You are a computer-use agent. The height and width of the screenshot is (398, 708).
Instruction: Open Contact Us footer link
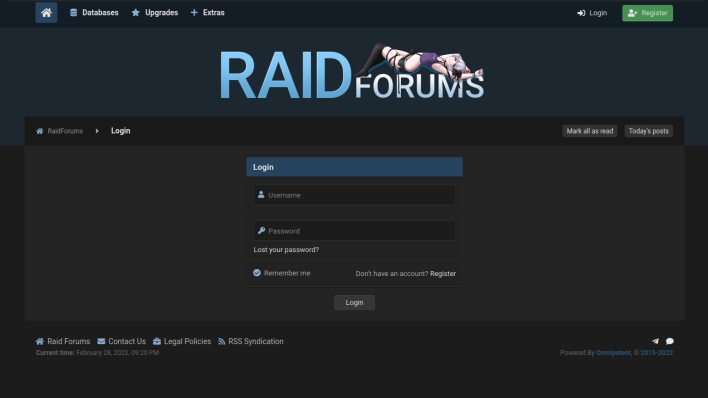(127, 342)
